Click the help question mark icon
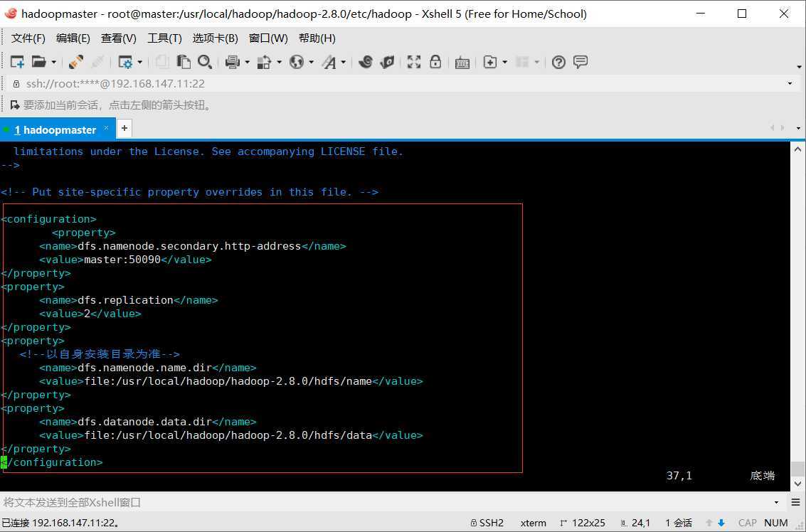 [x=558, y=62]
